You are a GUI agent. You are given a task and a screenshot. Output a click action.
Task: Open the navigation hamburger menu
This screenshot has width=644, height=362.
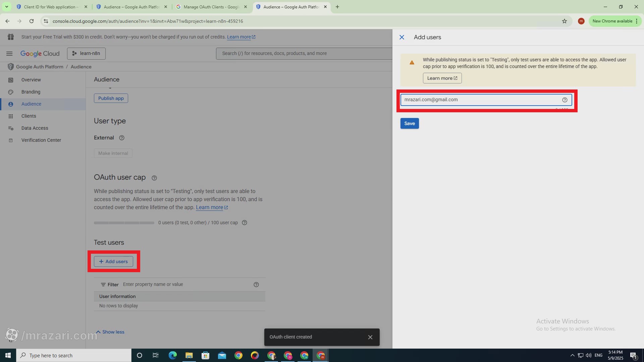point(9,54)
